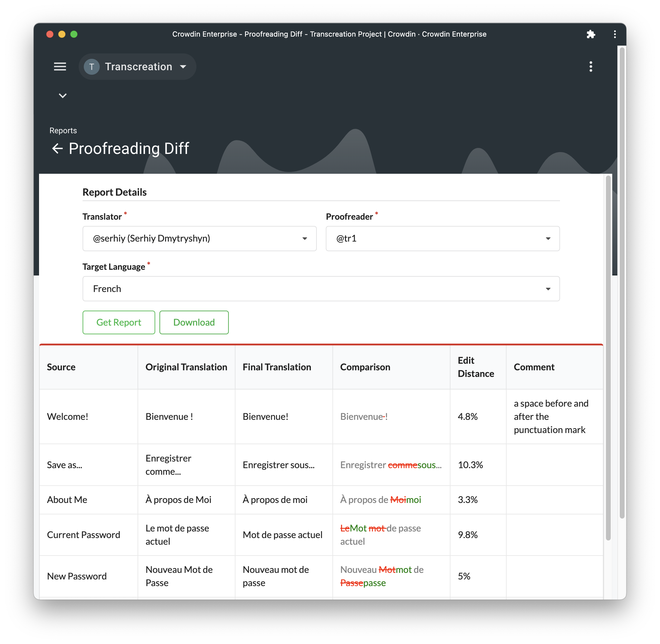The image size is (660, 644).
Task: Click the inner report panel scrollbar
Action: 608,358
